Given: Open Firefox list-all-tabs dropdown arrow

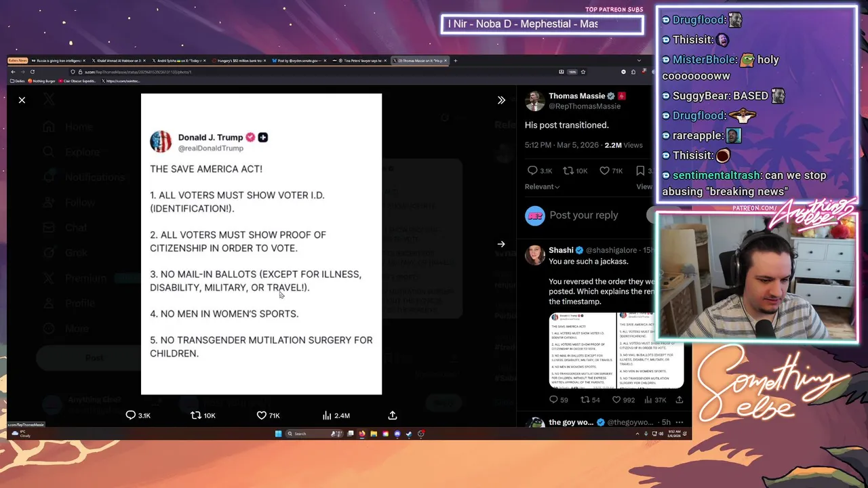Looking at the screenshot, I should pos(638,61).
